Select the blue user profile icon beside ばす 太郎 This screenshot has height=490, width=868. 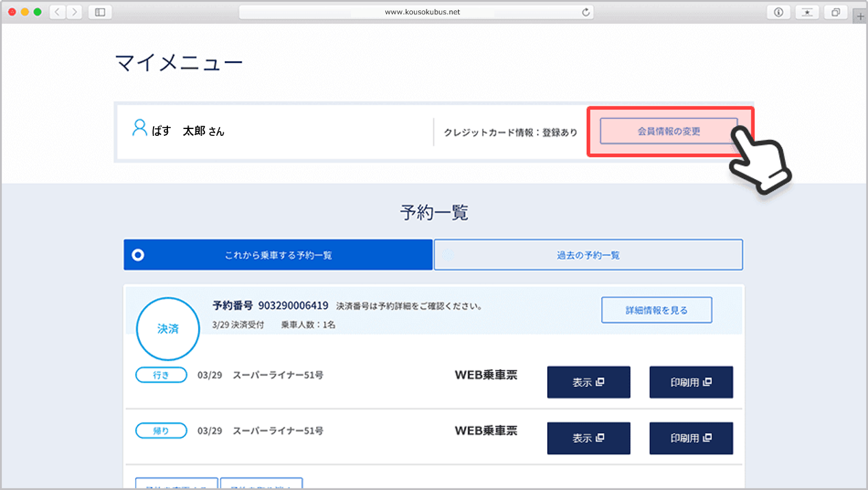139,127
